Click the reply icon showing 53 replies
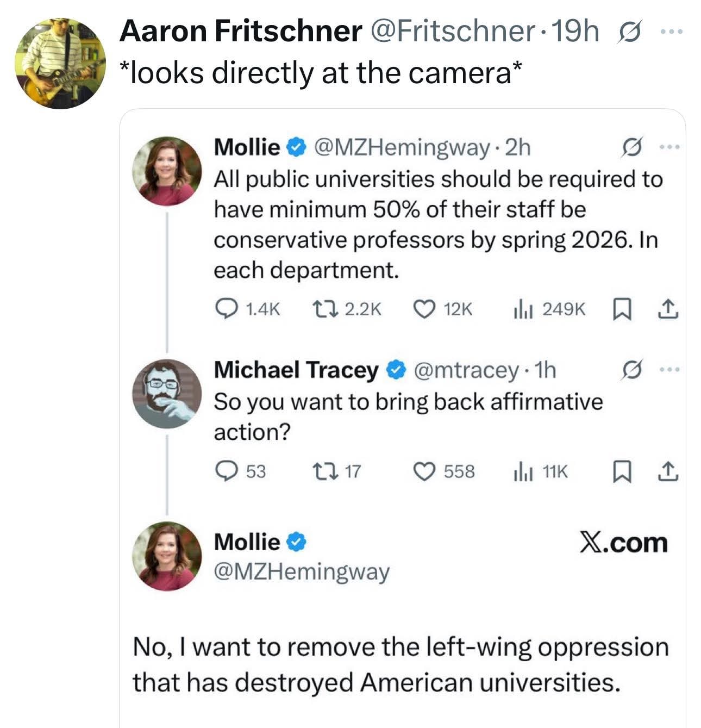Image resolution: width=701 pixels, height=728 pixels. (227, 471)
